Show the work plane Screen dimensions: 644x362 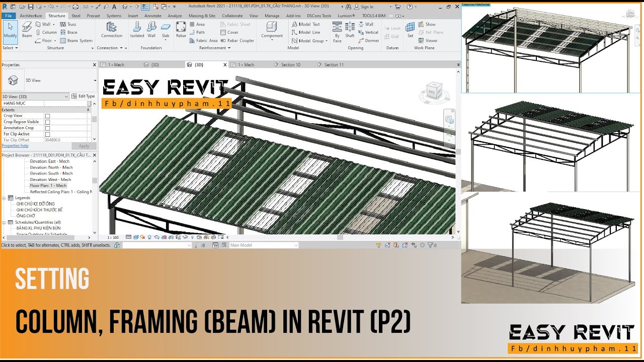pos(427,24)
